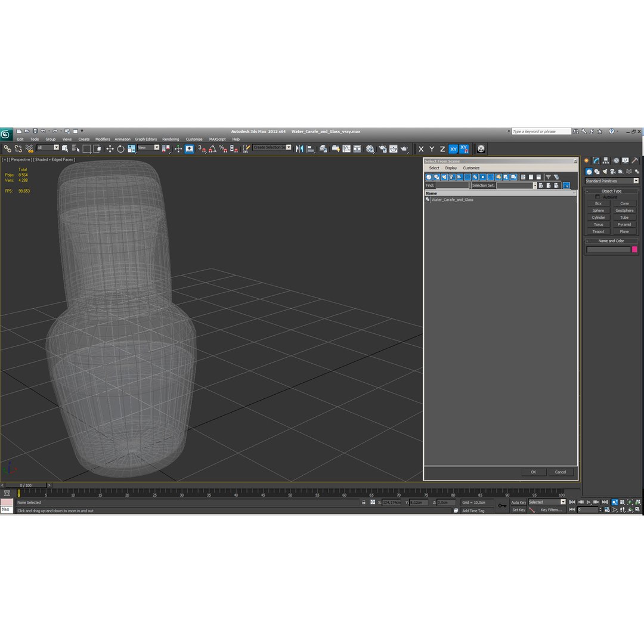Click the Mirror tool

(x=299, y=148)
